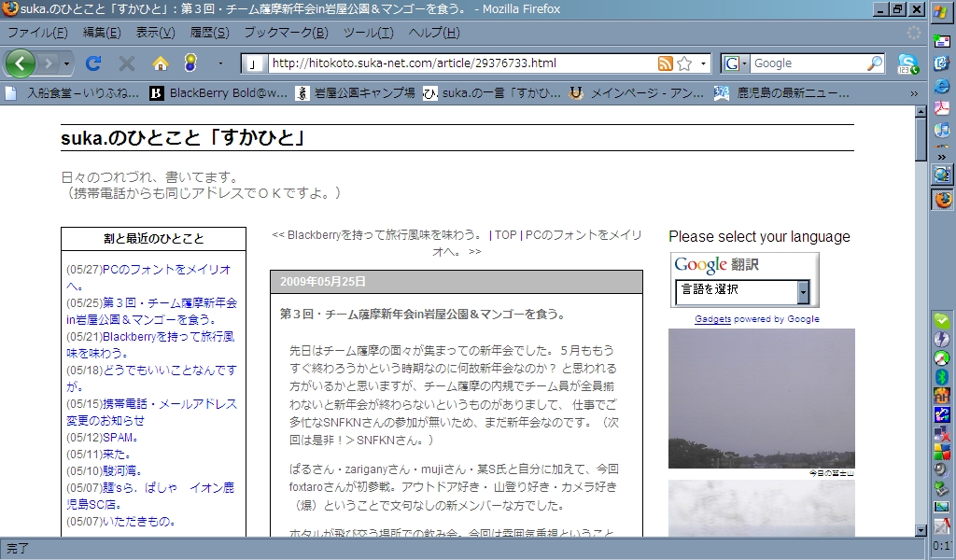
Task: Click the Gadgets link under Google translate
Action: click(712, 318)
